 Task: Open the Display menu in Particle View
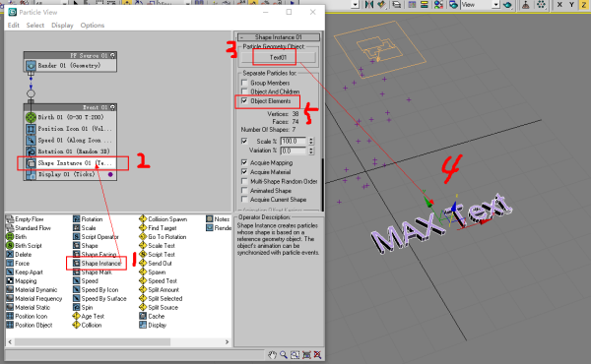tap(62, 26)
